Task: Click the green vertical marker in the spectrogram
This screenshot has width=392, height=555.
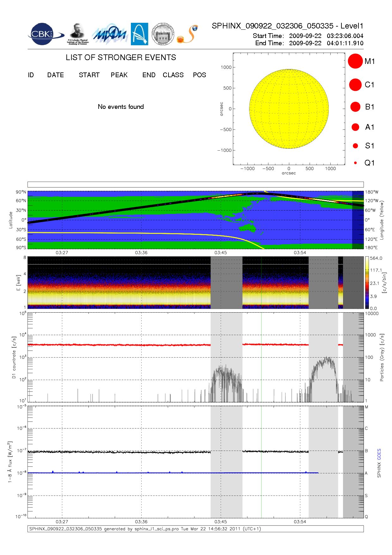Action: tap(261, 283)
